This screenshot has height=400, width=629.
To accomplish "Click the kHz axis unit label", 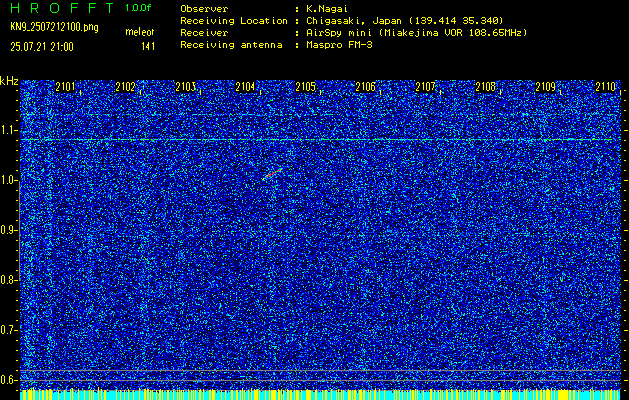I will [9, 81].
